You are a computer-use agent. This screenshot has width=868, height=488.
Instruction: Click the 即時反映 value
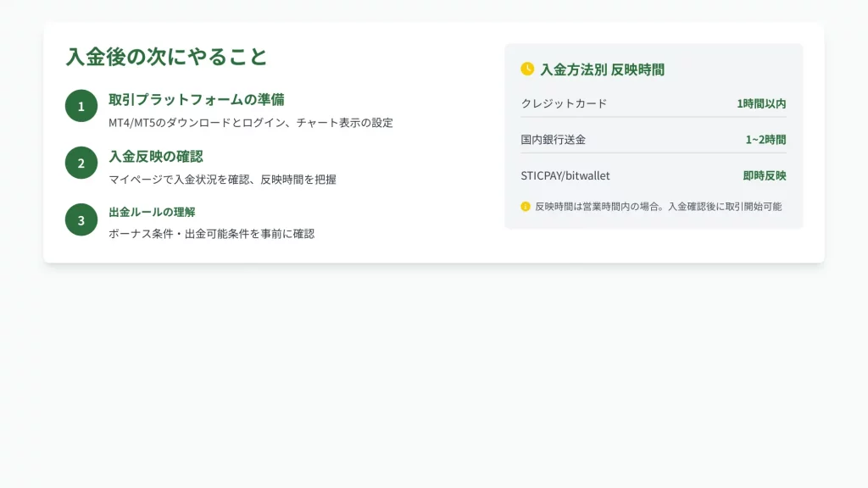coord(765,175)
